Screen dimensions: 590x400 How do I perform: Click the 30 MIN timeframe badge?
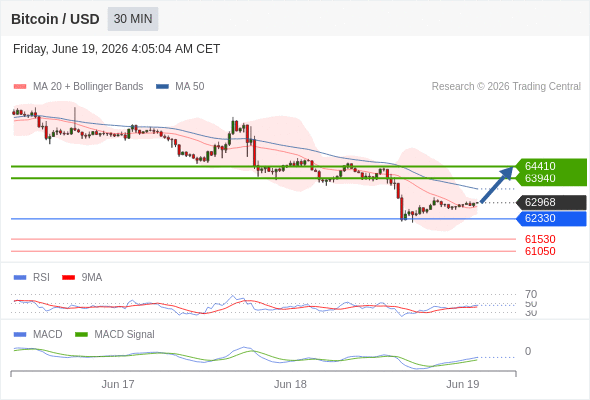[133, 19]
